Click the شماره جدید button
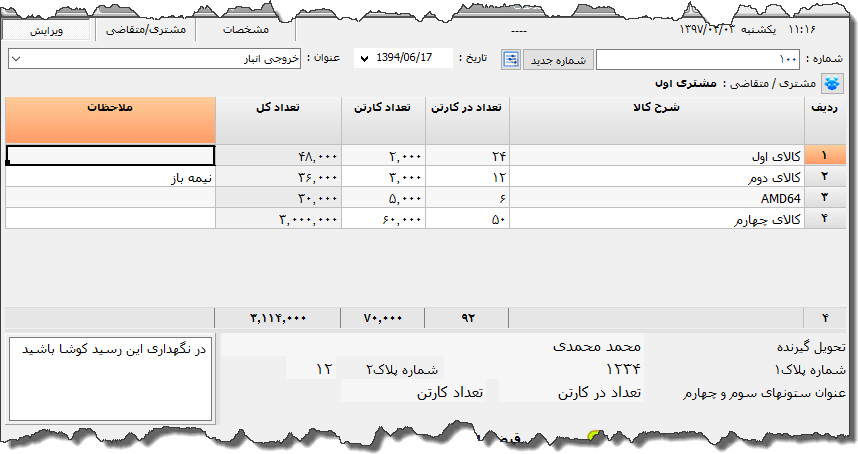The height and width of the screenshot is (454, 858). coord(558,60)
